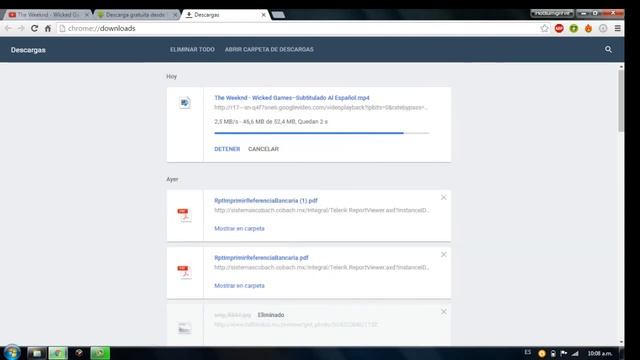Click the googlevideo source URL

[x=321, y=108]
